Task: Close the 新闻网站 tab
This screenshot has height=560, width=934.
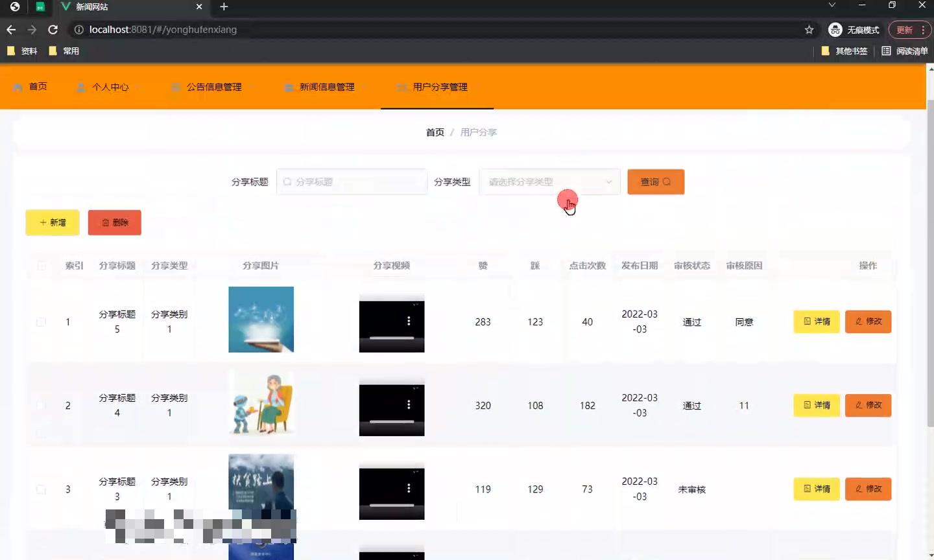Action: (x=199, y=6)
